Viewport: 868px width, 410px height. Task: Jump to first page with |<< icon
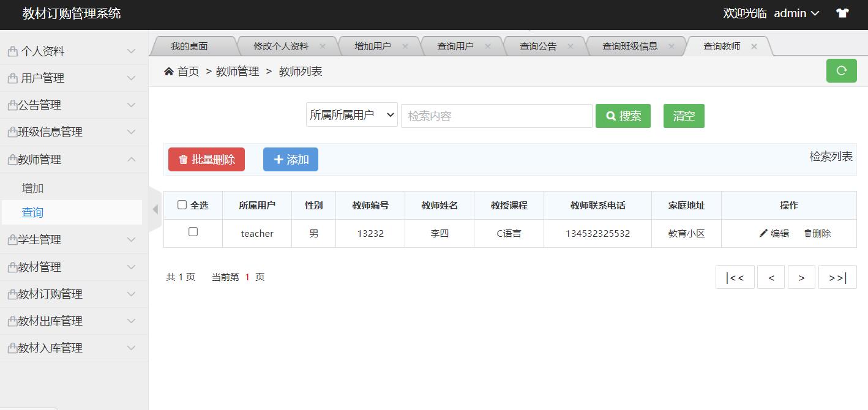coord(735,277)
